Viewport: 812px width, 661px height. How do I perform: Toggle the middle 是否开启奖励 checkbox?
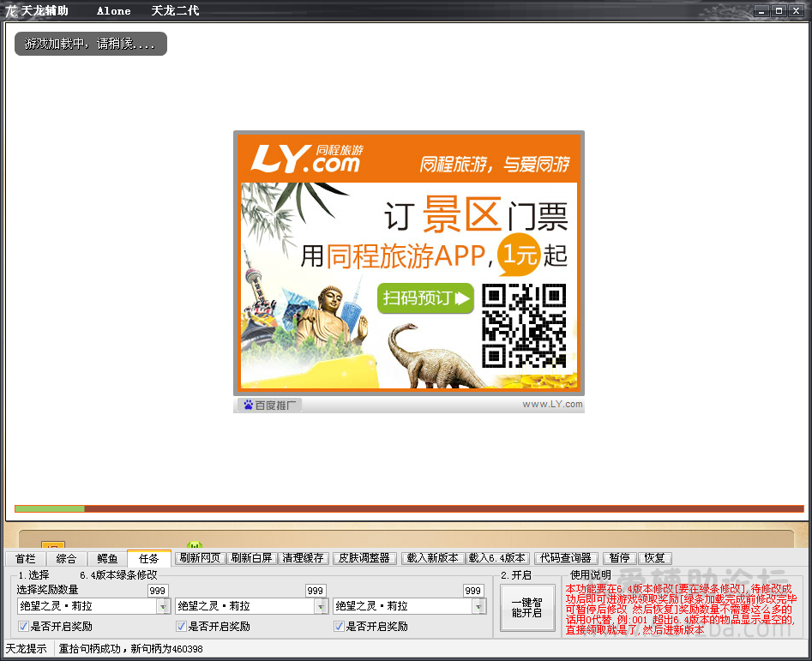pos(181,627)
